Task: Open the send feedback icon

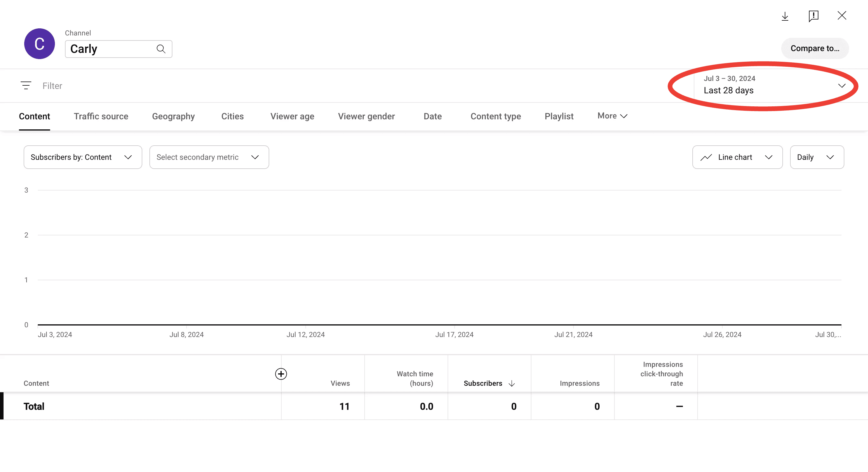Action: click(x=813, y=16)
